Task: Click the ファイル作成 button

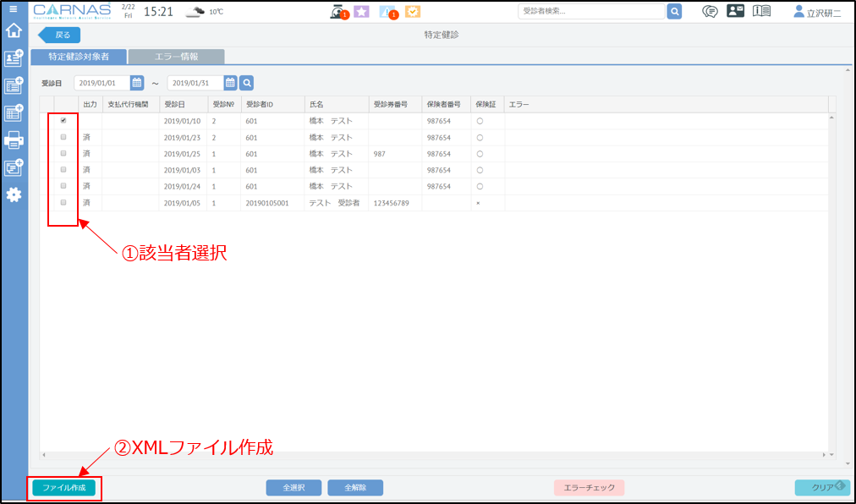Action: (64, 488)
